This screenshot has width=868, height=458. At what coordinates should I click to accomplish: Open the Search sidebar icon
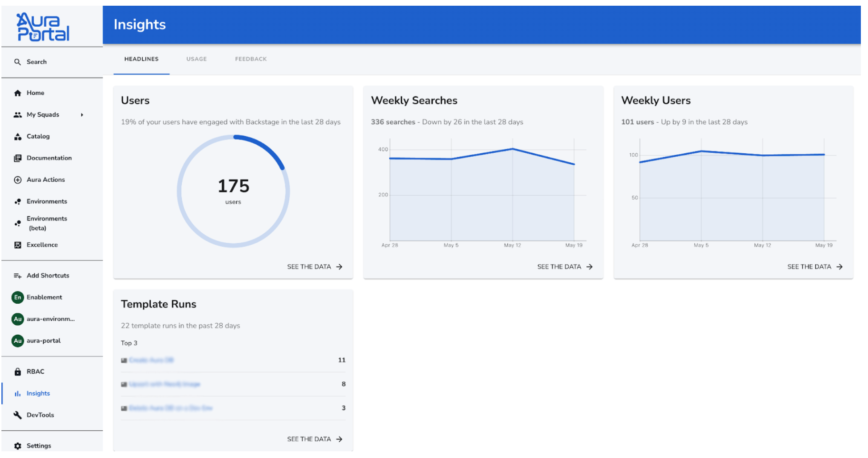pos(18,62)
